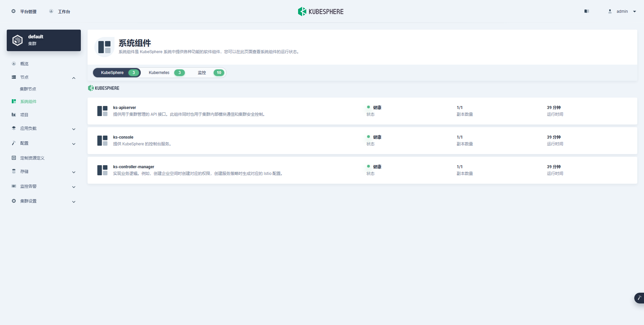This screenshot has width=644, height=325.
Task: Click the application workloads sidebar icon
Action: [14, 128]
